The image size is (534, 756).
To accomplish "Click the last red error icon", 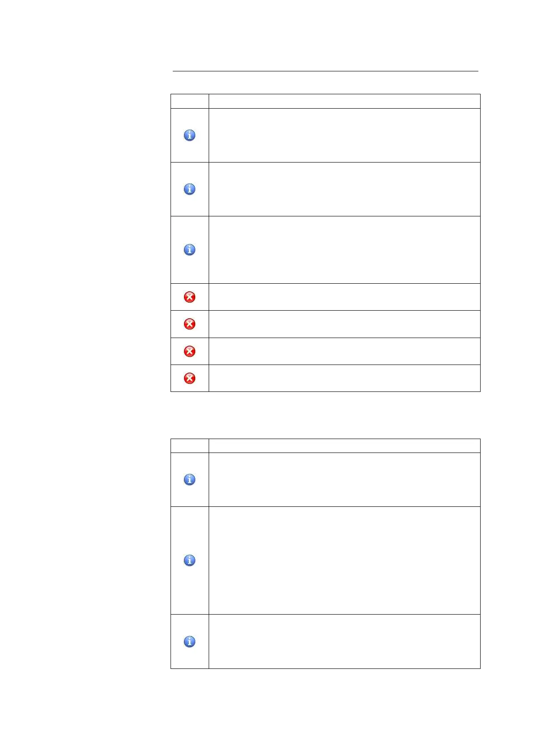I will click(x=189, y=378).
